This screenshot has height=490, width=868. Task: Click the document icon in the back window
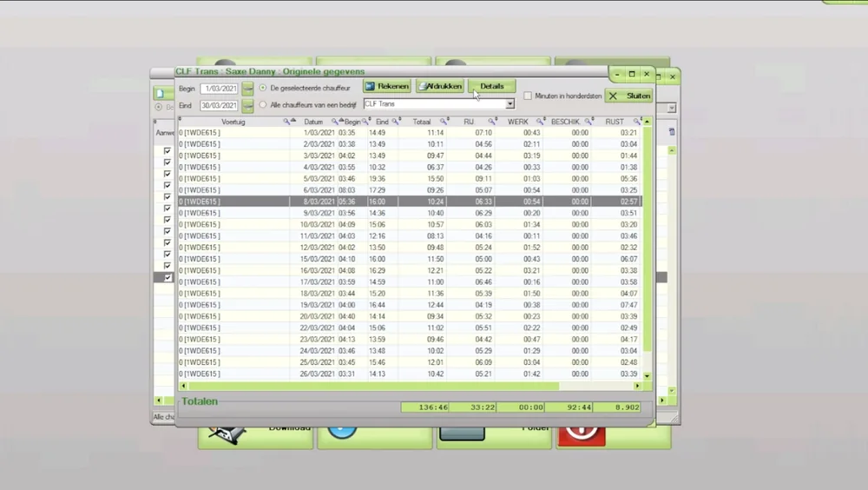[x=160, y=93]
